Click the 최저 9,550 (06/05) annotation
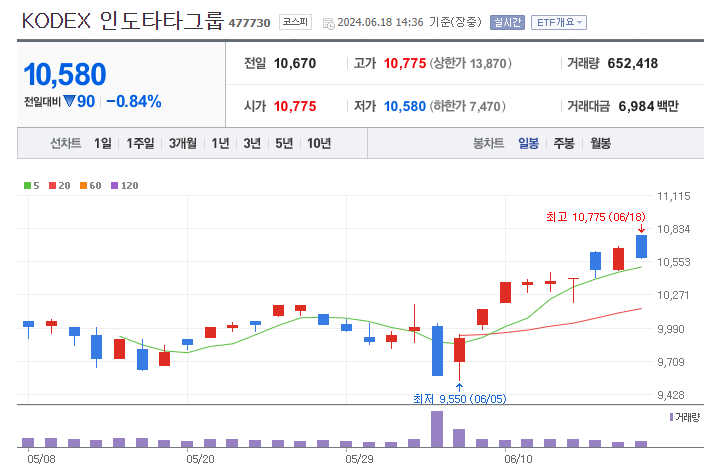The width and height of the screenshot is (704, 472). [x=459, y=399]
